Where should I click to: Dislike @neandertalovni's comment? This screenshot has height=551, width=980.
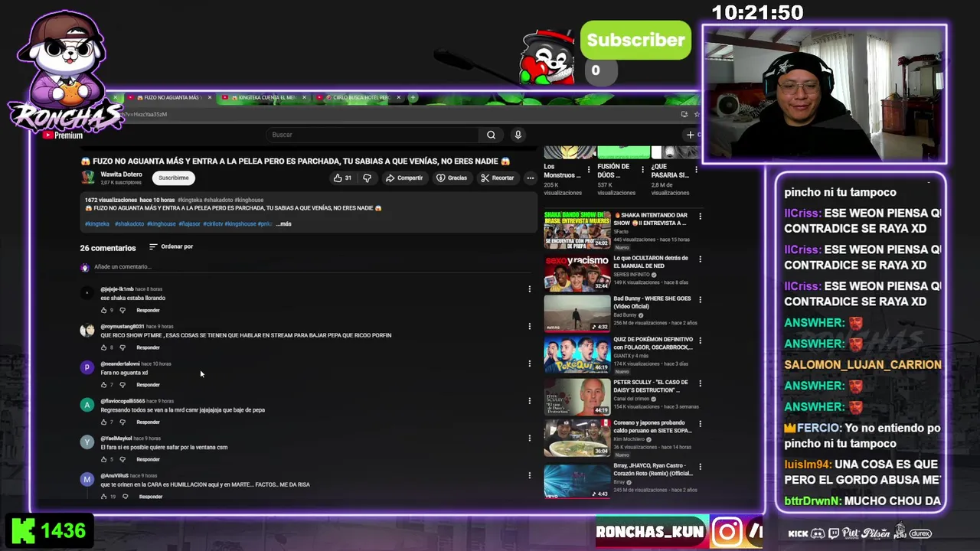click(x=122, y=384)
